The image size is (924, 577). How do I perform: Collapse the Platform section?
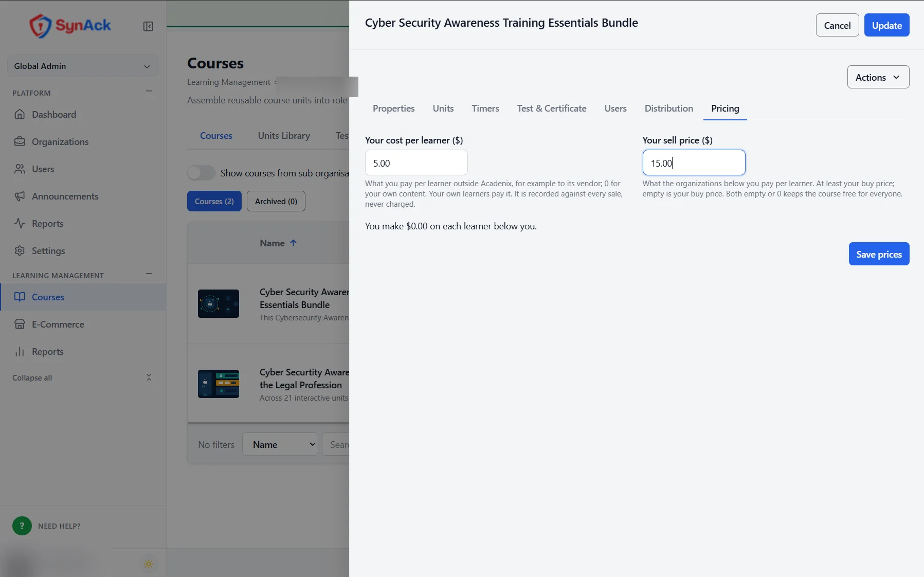click(x=149, y=91)
